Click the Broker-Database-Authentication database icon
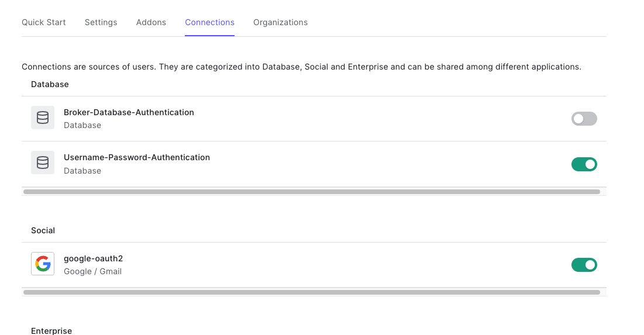Viewport: 644px width, 335px height. 43,118
